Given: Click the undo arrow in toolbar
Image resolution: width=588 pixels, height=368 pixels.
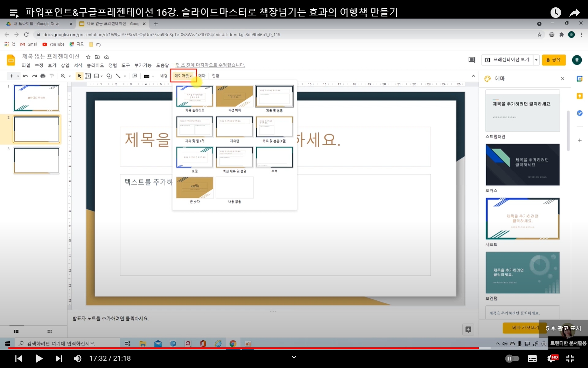Looking at the screenshot, I should click(x=26, y=76).
